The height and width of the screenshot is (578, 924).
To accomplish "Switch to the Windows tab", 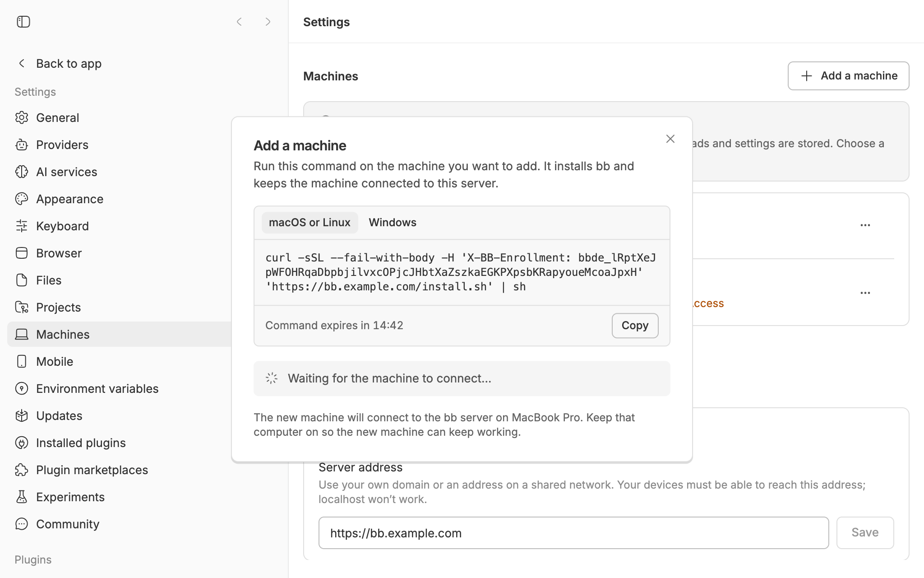I will [393, 223].
